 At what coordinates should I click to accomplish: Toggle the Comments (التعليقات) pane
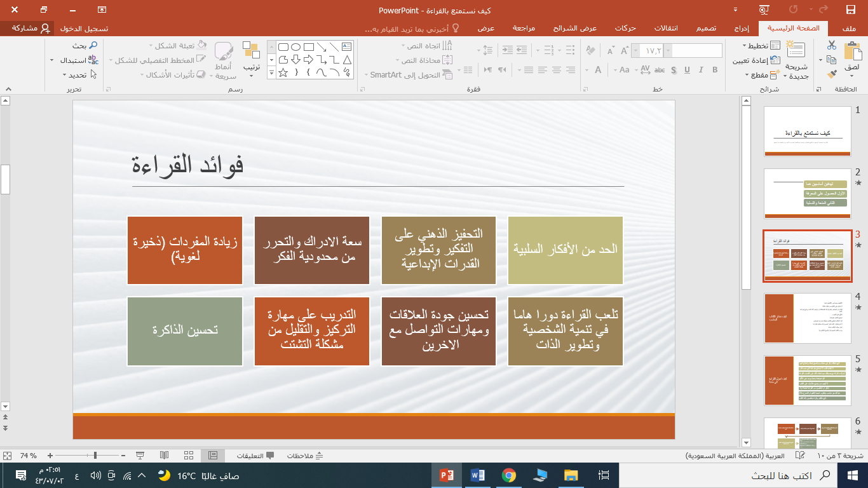point(255,456)
